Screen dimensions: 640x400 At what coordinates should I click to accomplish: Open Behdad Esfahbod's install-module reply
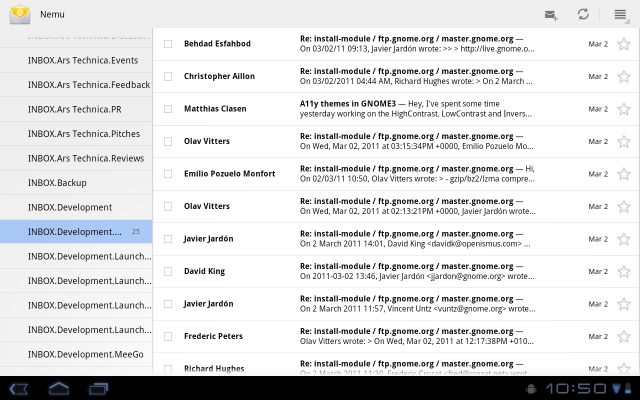coord(396,44)
